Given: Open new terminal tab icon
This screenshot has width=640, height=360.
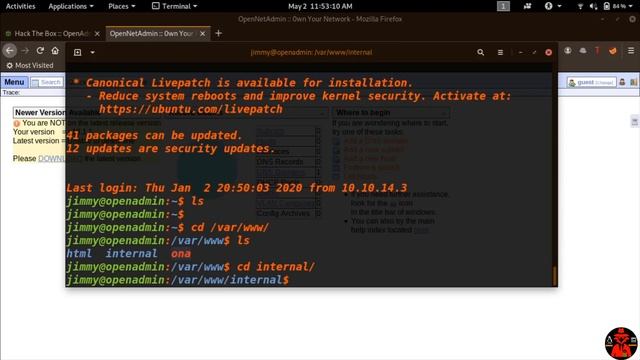Looking at the screenshot, I should (78, 52).
